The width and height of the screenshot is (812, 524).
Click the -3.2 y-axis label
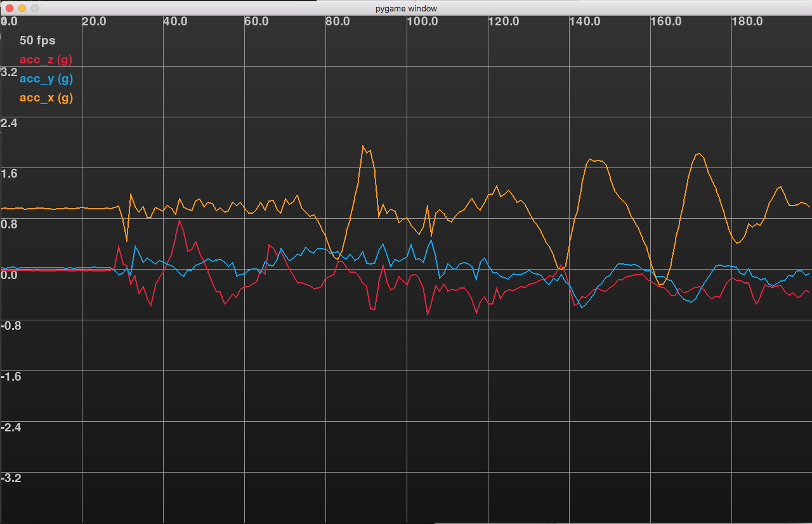click(11, 478)
